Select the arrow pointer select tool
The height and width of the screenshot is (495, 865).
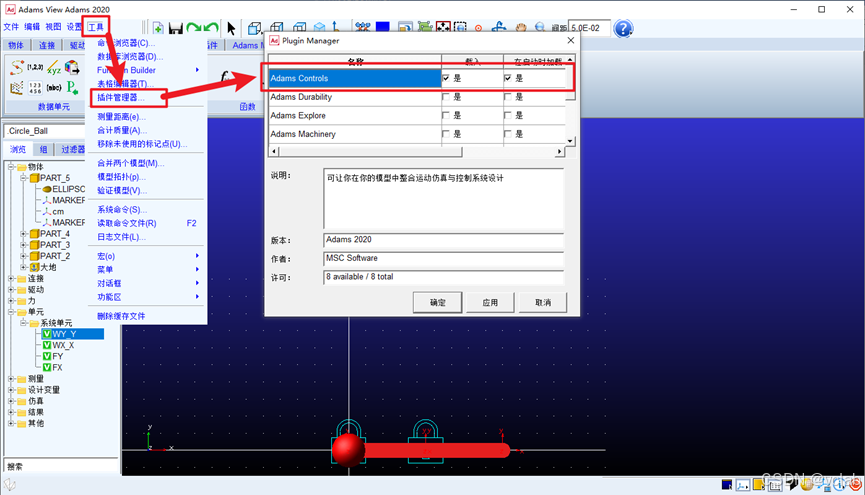click(x=231, y=28)
